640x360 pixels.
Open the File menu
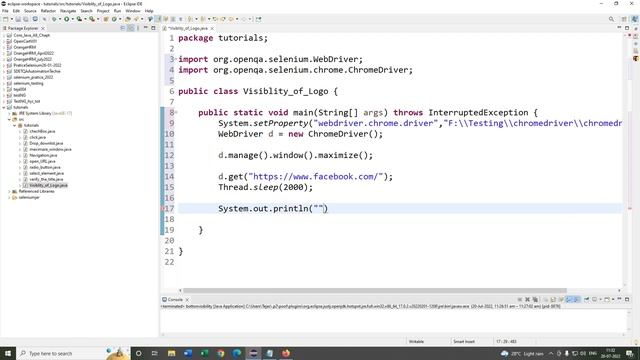pyautogui.click(x=5, y=11)
